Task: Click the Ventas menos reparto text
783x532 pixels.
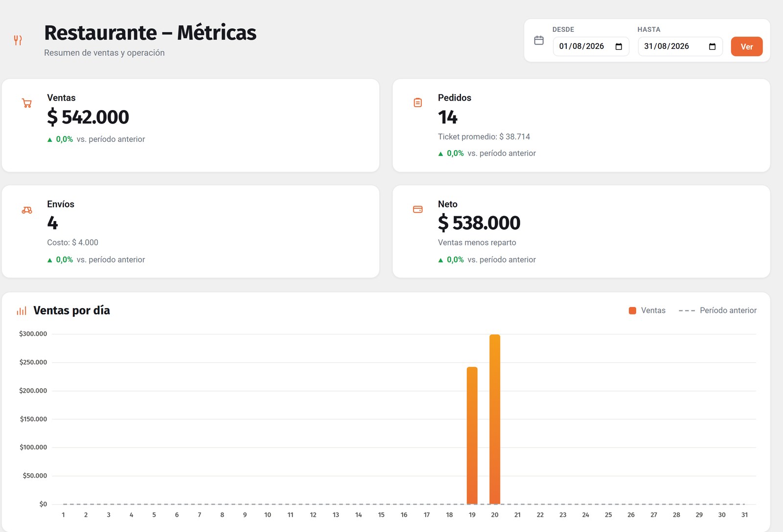Action: tap(477, 243)
